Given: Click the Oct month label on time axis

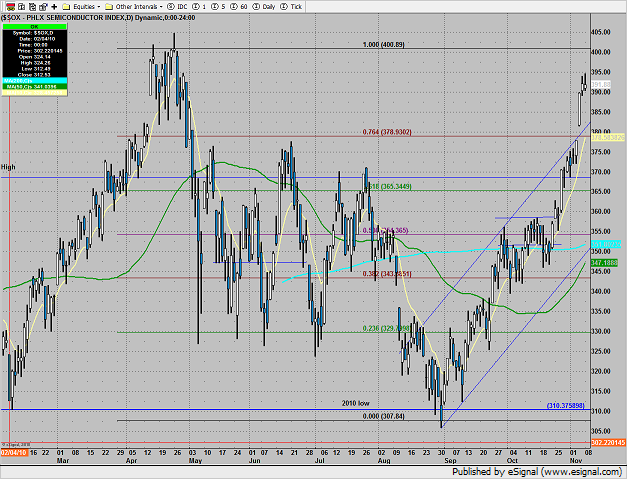Looking at the screenshot, I should pyautogui.click(x=512, y=461).
